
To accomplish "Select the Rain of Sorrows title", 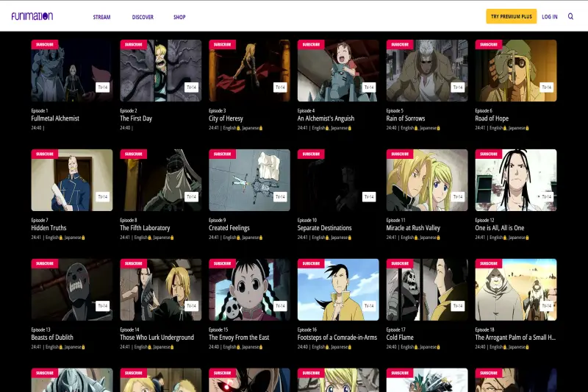I will 406,118.
